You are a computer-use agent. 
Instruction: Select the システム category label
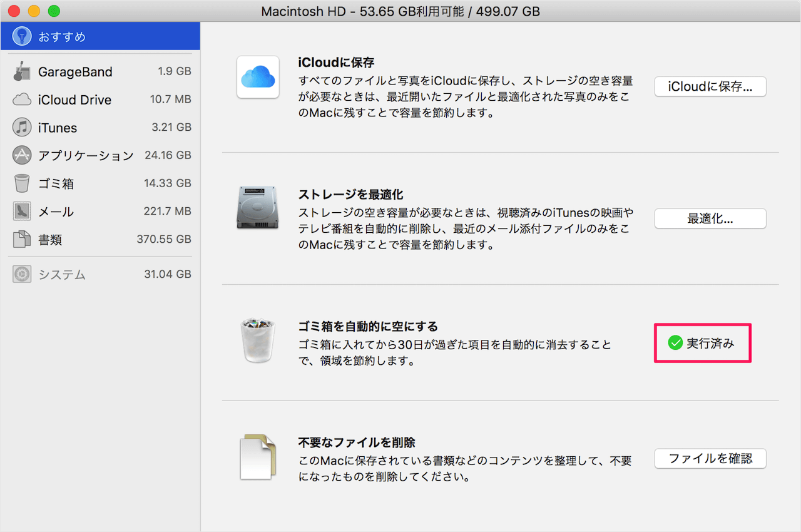(62, 275)
